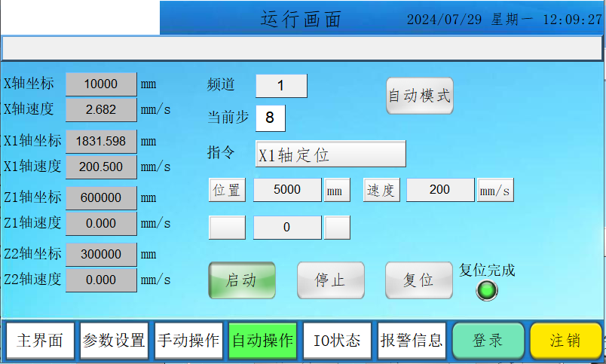Select the 自动操作 tab
This screenshot has height=364, width=606.
click(x=262, y=341)
